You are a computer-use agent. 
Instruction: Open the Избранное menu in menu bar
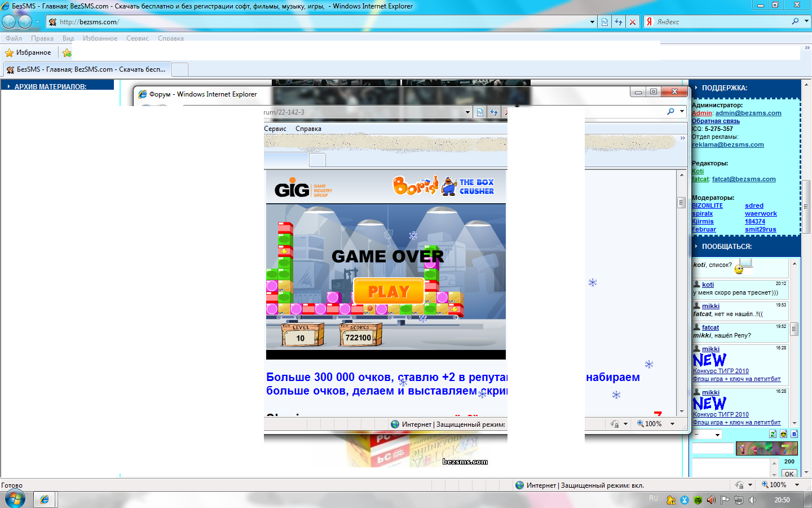[100, 38]
